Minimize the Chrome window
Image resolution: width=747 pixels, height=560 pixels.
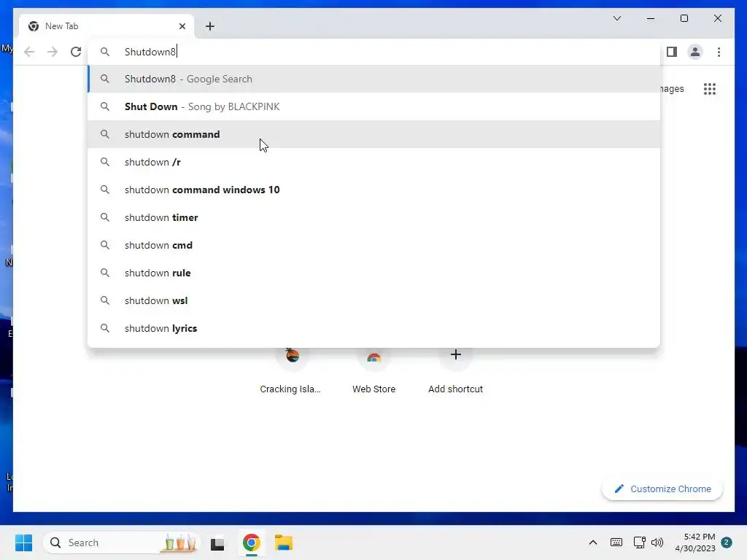click(651, 18)
